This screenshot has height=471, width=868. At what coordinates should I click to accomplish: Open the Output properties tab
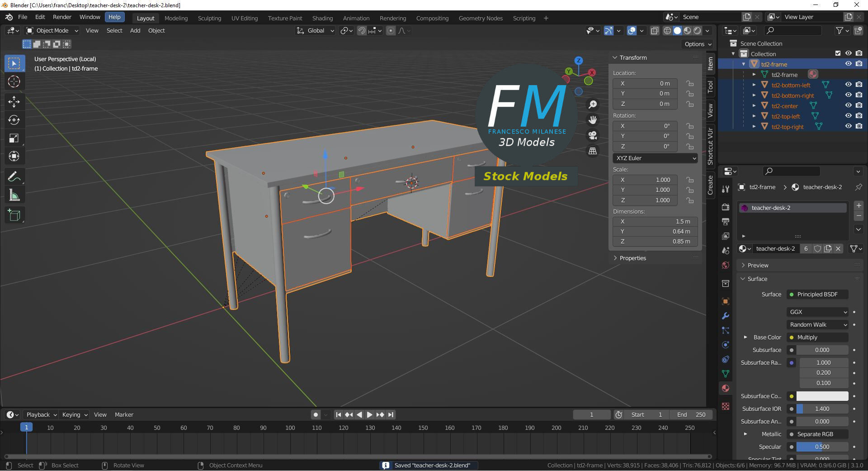726,221
